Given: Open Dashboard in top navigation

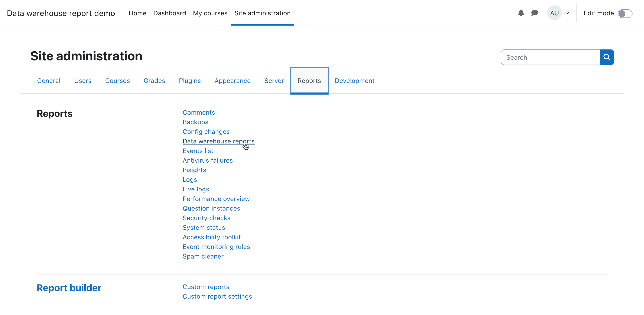Looking at the screenshot, I should point(169,13).
